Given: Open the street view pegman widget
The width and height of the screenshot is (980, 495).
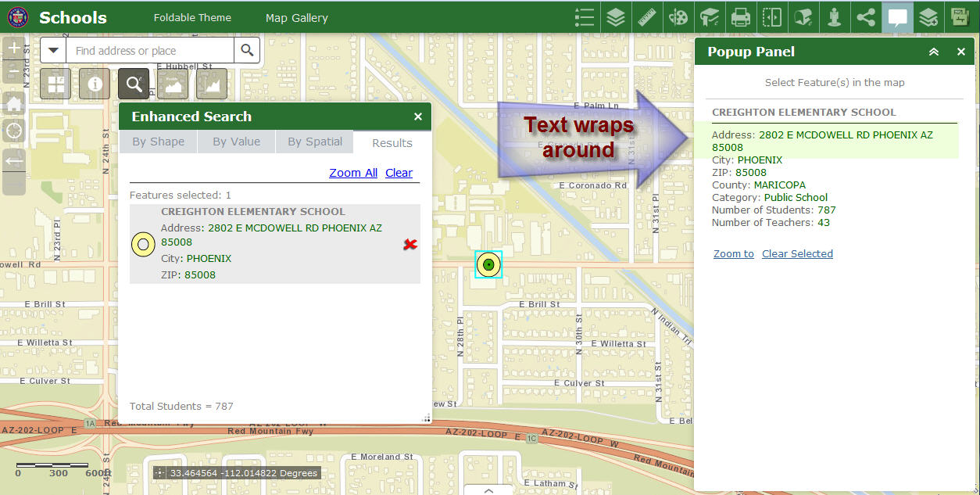Looking at the screenshot, I should click(835, 17).
